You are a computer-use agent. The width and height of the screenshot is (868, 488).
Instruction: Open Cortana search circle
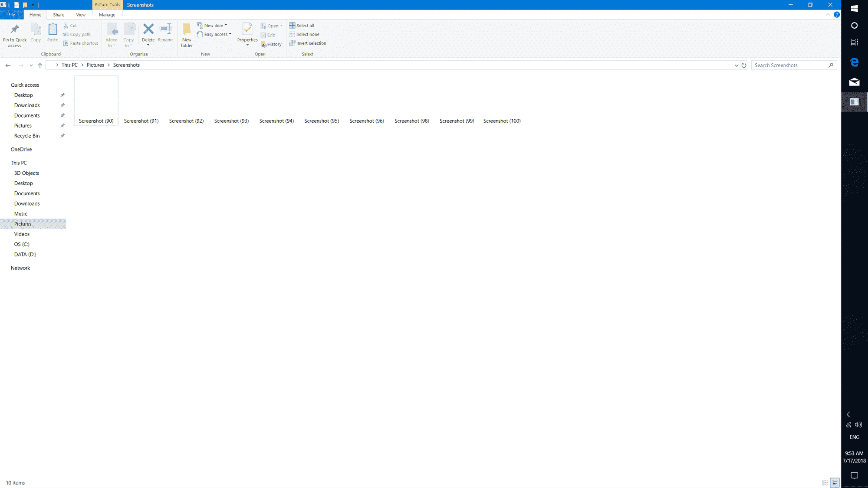click(855, 26)
